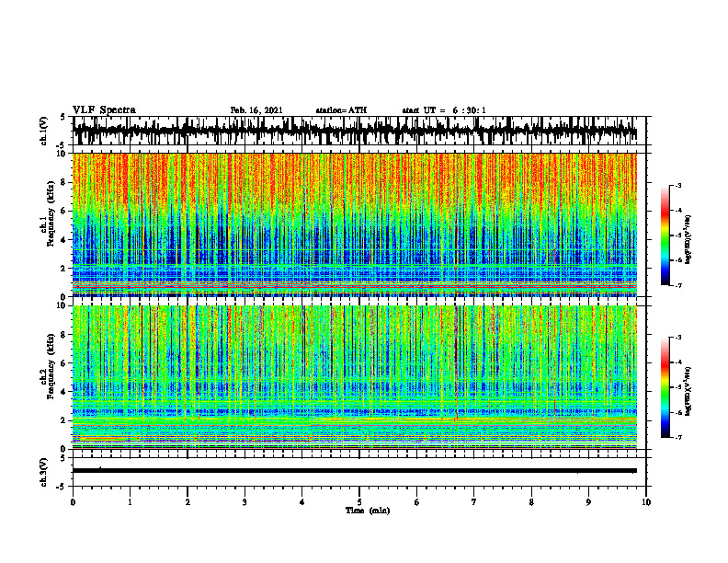Click the "start UT = 6:30:1" header text

pyautogui.click(x=444, y=110)
